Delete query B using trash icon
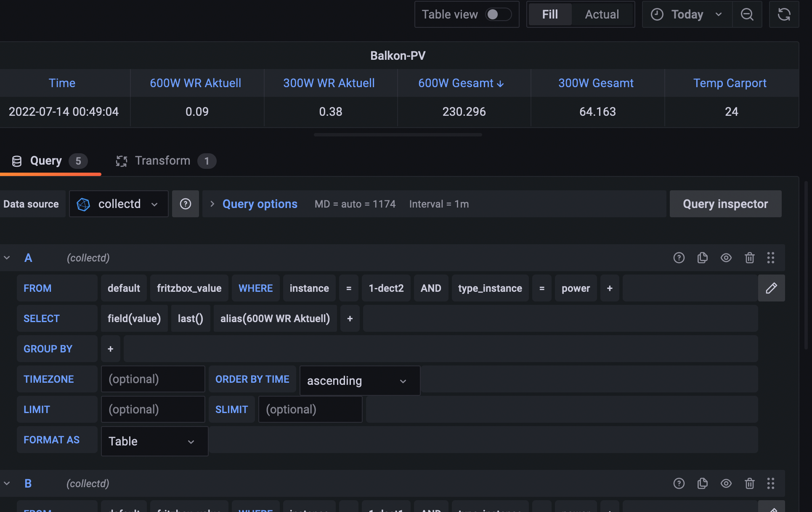 click(x=749, y=483)
